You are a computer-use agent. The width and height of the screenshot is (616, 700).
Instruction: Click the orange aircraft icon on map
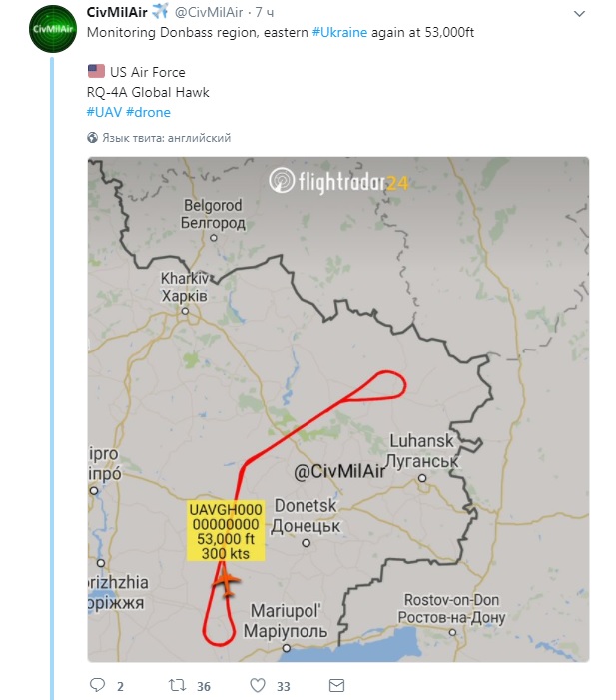(227, 582)
